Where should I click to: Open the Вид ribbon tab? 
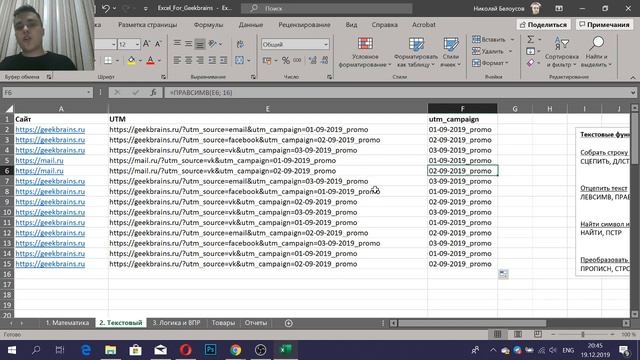pos(351,25)
